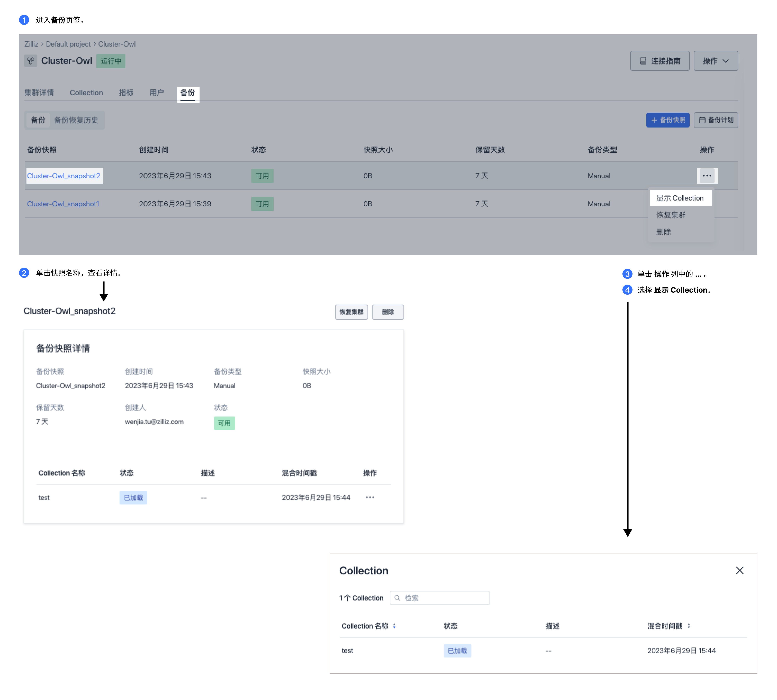777x700 pixels.
Task: Click the cluster icon beside Cluster-Owl title
Action: click(31, 61)
